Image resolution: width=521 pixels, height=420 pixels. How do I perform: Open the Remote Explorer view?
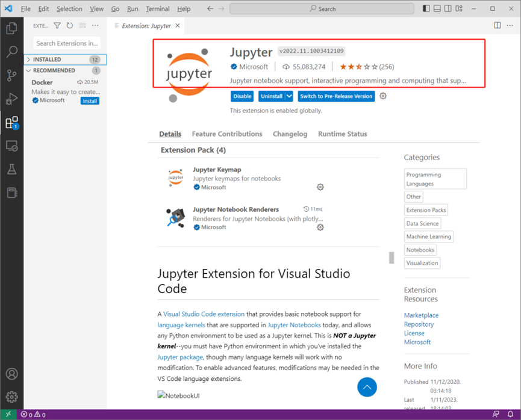pos(11,146)
